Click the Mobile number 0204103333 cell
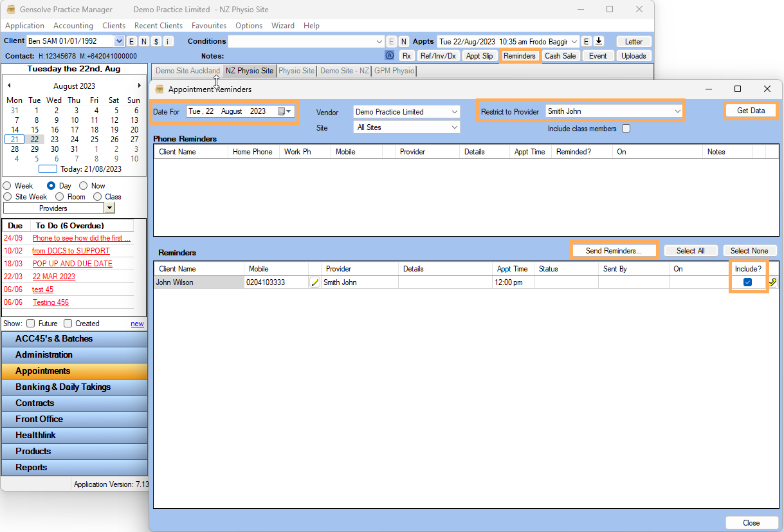Screen dimensions: 784x532 point(276,282)
